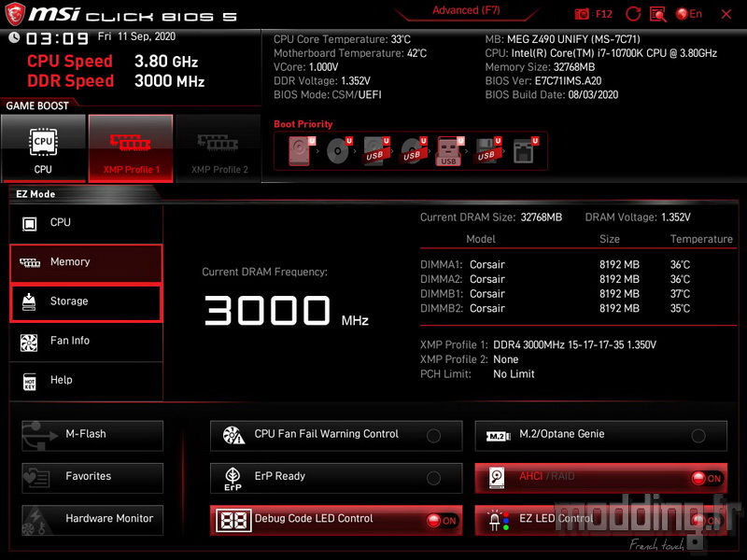Click the date 'Fri 11 Sep, 2020'
This screenshot has width=747, height=560.
point(136,36)
